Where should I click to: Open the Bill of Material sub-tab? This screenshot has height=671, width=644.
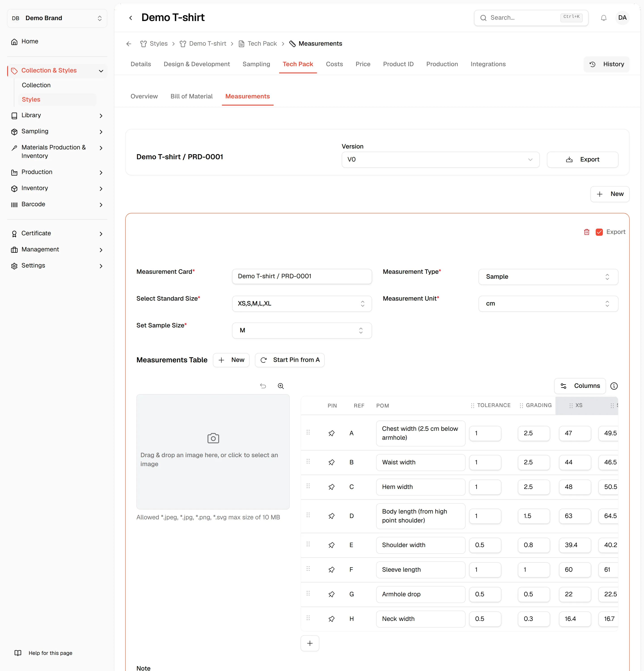[191, 97]
